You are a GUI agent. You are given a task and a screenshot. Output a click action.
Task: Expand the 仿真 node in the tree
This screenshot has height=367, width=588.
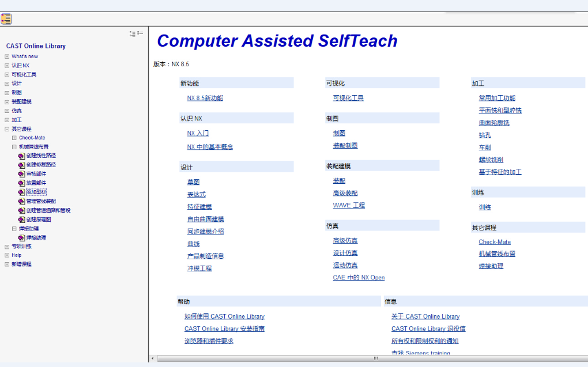point(7,111)
